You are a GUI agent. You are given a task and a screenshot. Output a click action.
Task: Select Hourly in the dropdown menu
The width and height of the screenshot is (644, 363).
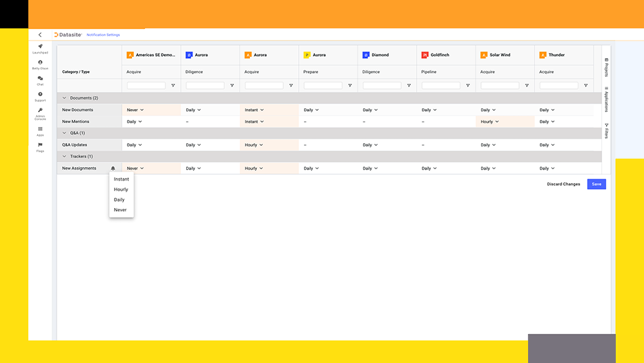point(122,190)
